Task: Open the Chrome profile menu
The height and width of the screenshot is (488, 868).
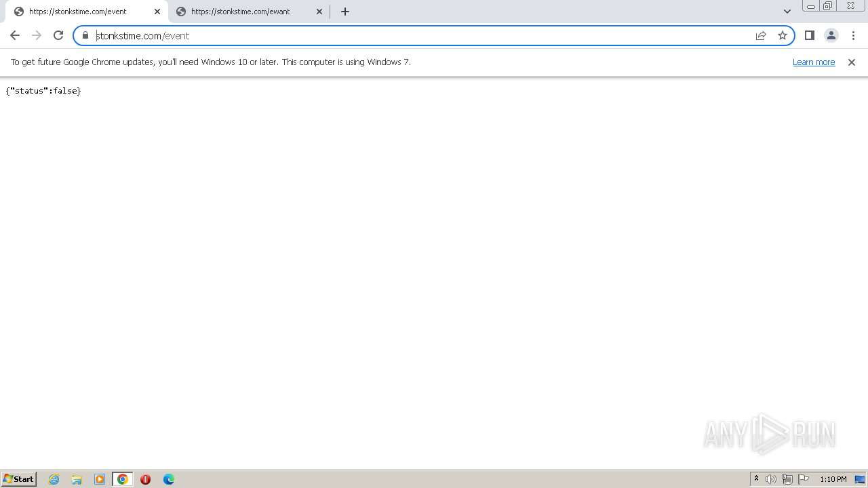Action: [831, 35]
